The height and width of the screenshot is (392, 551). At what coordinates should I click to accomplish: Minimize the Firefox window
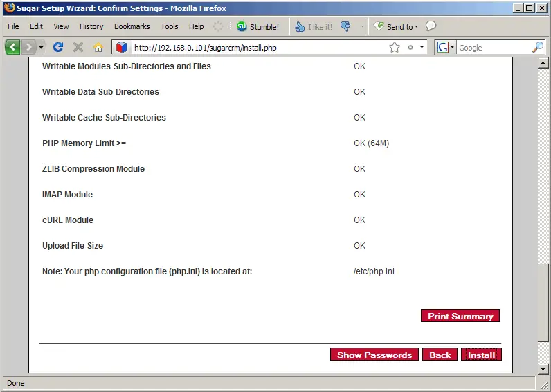pos(518,8)
